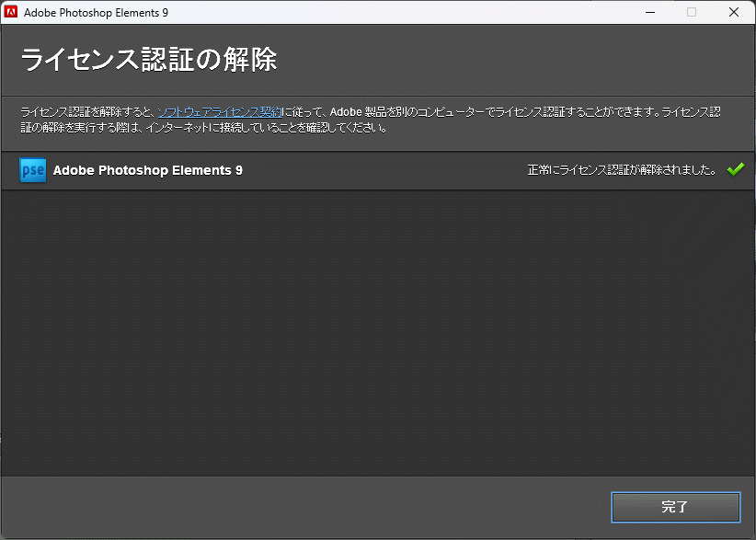Click the greyed-out maximize window button
Viewport: 756px width, 540px height.
(691, 13)
